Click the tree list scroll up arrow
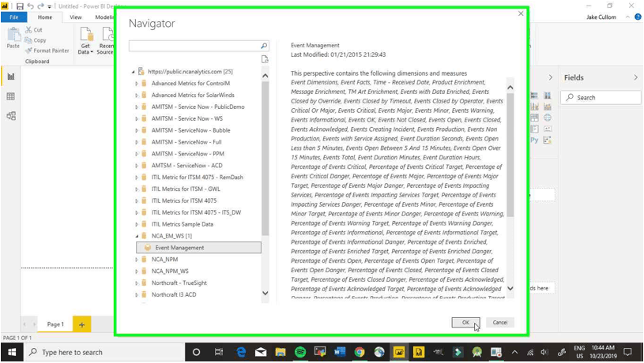This screenshot has width=644, height=363. [266, 76]
